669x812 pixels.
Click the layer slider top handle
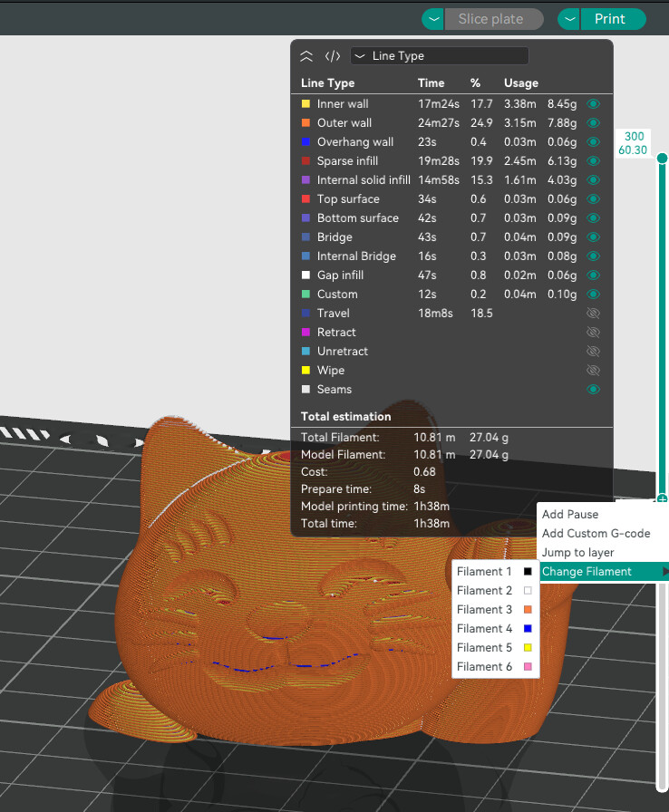pos(662,158)
